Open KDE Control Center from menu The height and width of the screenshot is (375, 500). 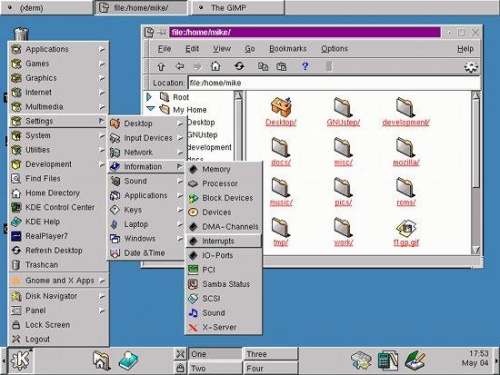(58, 207)
